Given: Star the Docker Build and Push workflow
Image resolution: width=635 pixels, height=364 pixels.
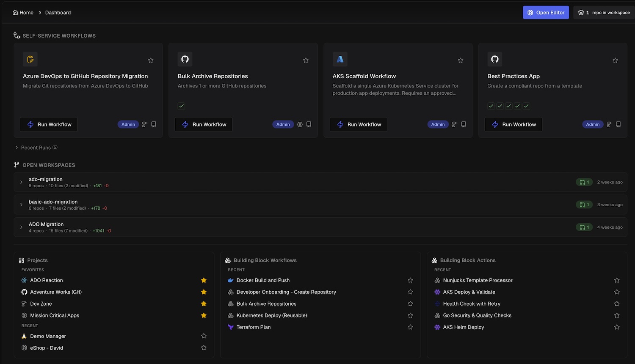Looking at the screenshot, I should (x=410, y=280).
